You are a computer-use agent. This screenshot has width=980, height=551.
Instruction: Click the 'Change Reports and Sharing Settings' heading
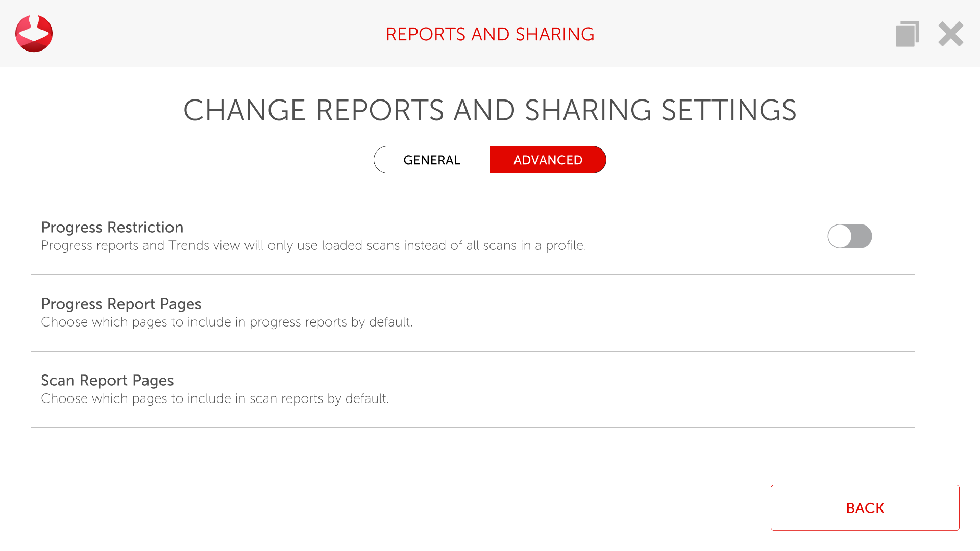tap(489, 110)
